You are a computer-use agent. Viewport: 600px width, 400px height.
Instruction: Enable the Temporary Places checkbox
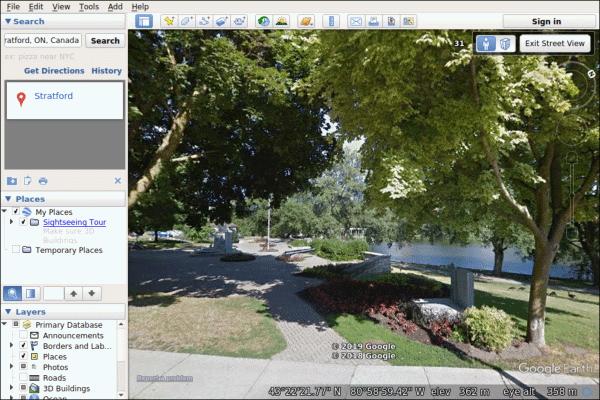(16, 250)
